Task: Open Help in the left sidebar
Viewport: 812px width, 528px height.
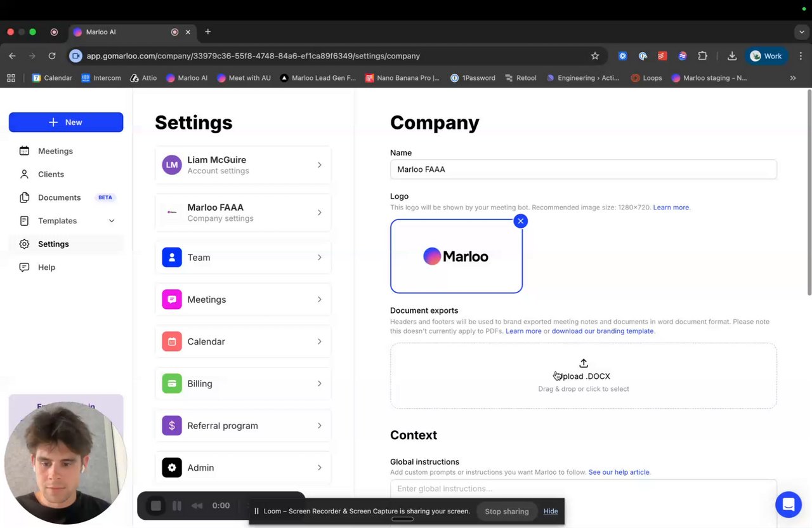Action: 66,267
